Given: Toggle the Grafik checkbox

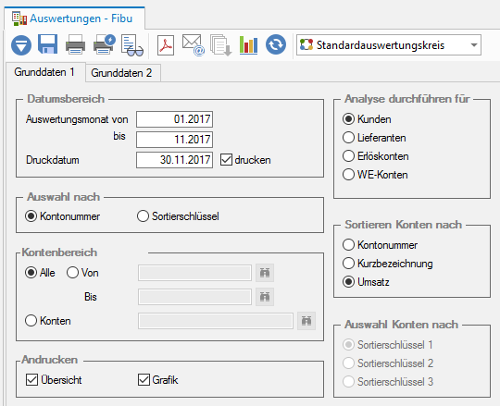Looking at the screenshot, I should (144, 380).
